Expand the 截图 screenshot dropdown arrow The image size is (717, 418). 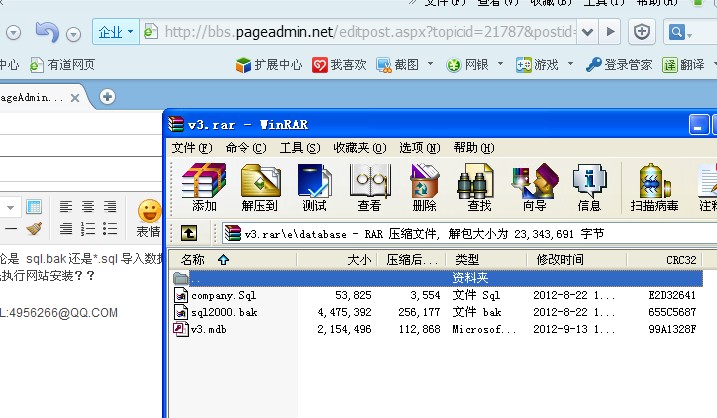[x=428, y=65]
